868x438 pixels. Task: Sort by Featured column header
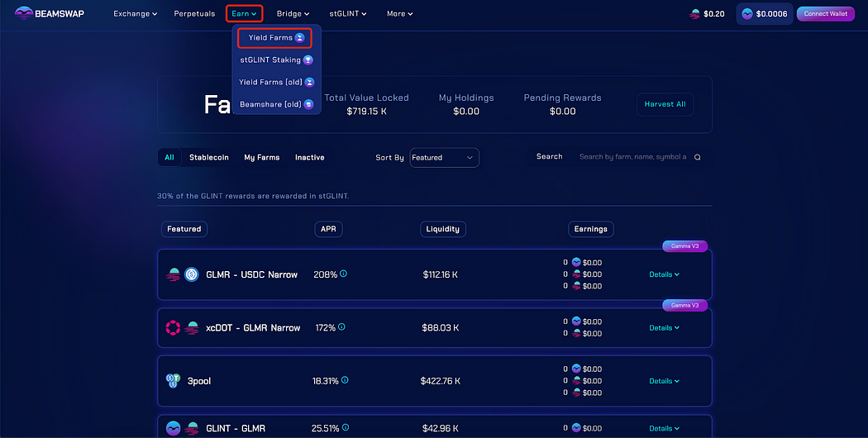point(184,229)
